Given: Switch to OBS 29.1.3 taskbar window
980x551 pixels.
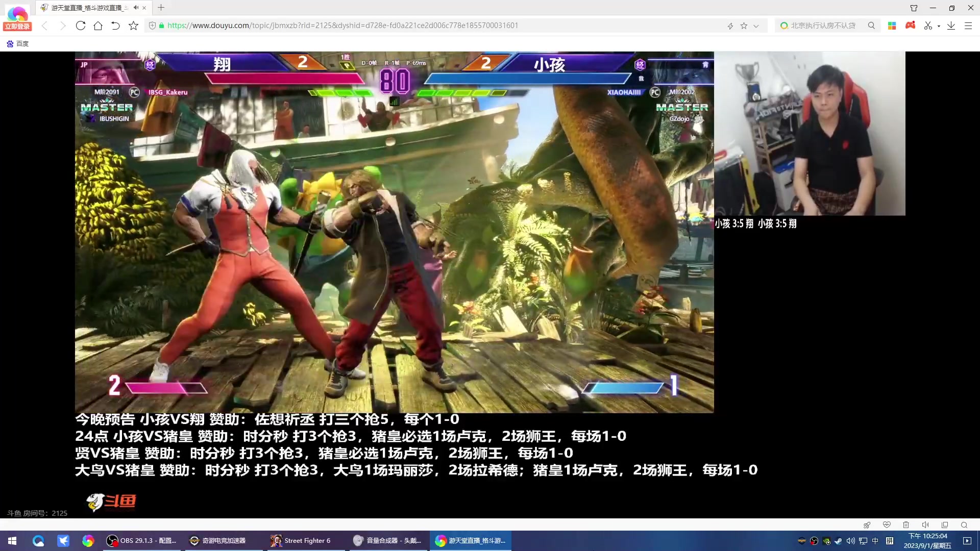Looking at the screenshot, I should 142,541.
